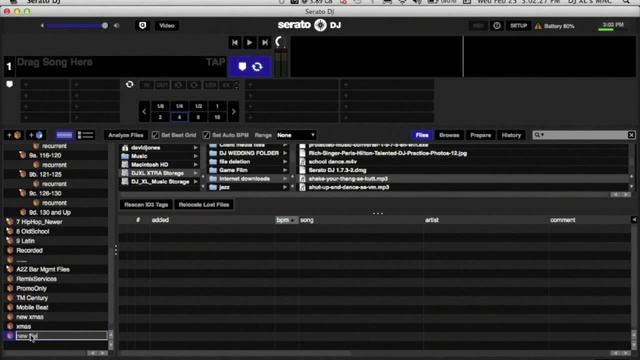
Task: Expand the jazz folder arrow
Action: point(285,187)
